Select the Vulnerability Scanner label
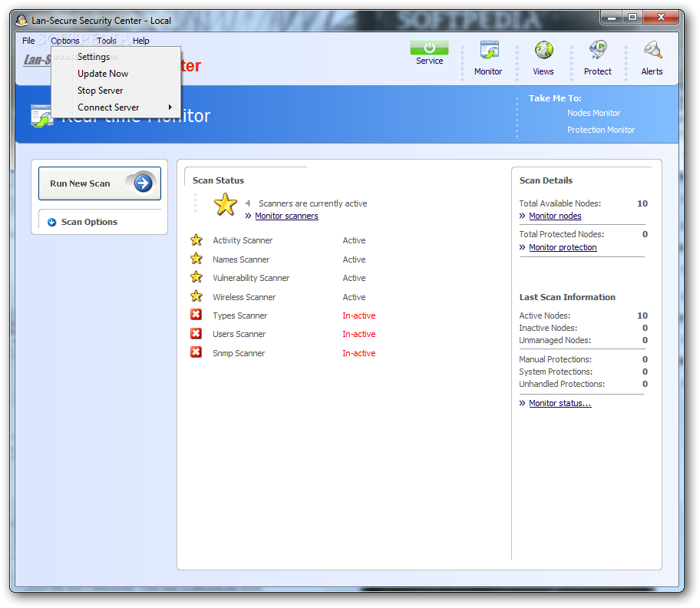This screenshot has width=700, height=608. point(251,278)
